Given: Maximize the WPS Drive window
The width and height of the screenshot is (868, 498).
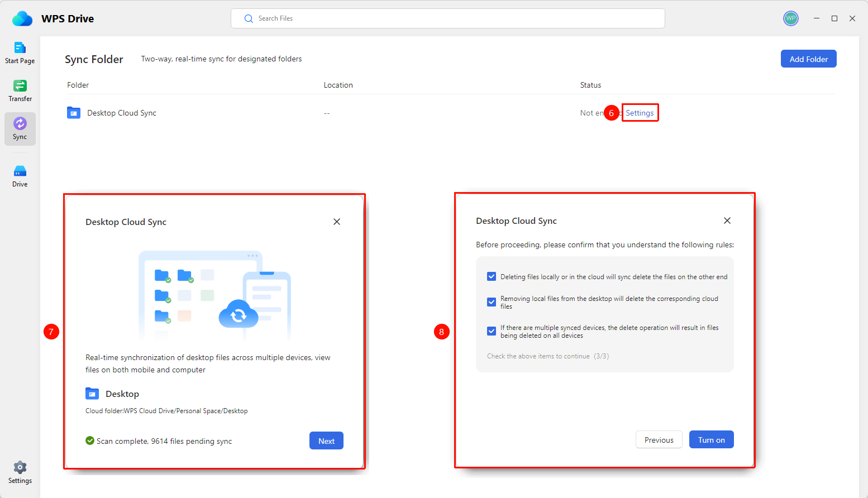Looking at the screenshot, I should 834,18.
